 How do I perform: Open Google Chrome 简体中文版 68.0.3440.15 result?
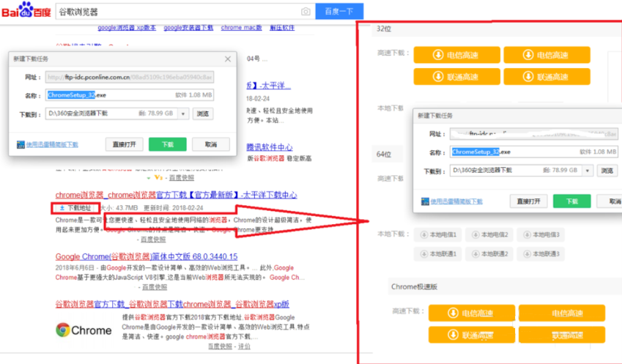click(x=147, y=256)
